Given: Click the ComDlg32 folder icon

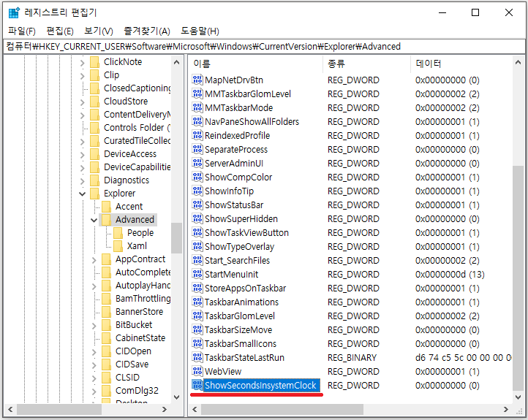Looking at the screenshot, I should [107, 390].
